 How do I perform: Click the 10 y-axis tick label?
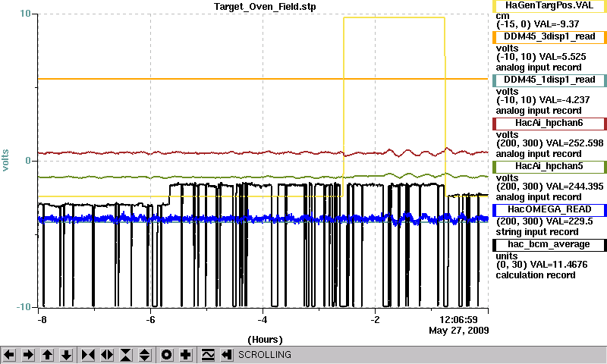[25, 14]
